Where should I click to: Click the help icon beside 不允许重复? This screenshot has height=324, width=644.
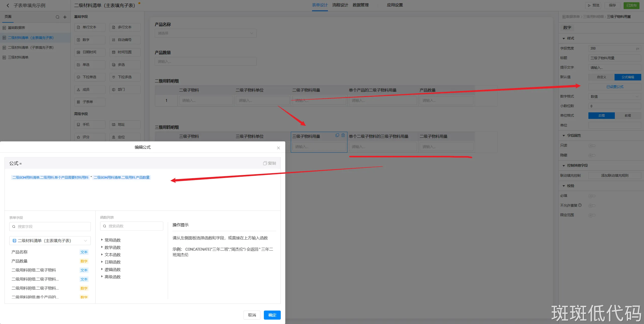pyautogui.click(x=580, y=205)
